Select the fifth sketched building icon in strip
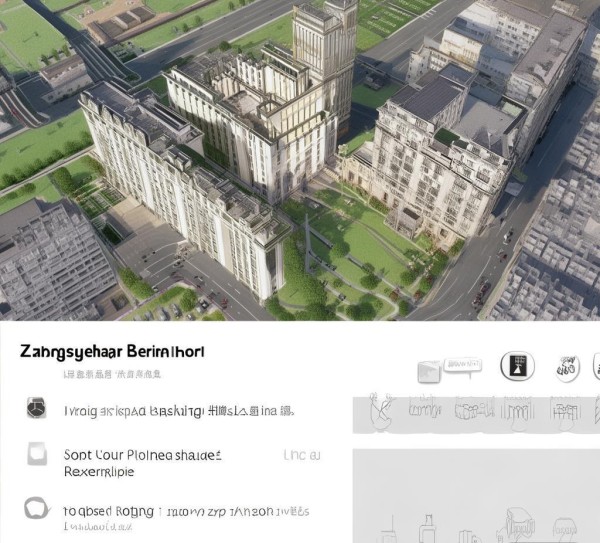600x543 pixels. (x=564, y=410)
